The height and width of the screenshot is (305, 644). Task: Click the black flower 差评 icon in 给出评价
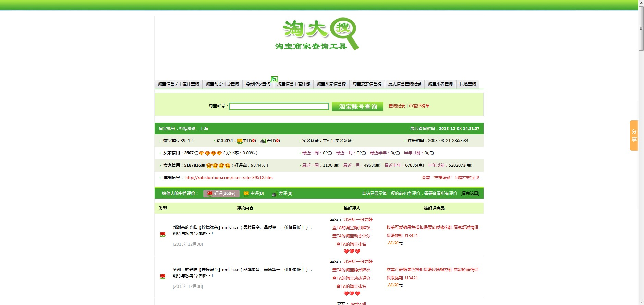coord(263,141)
